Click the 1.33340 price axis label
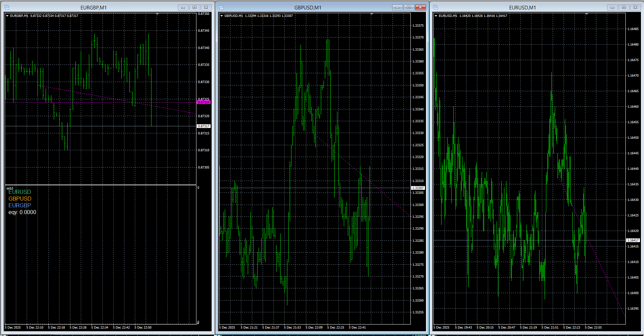Viewport: 644px width, 336px height. coord(418,109)
